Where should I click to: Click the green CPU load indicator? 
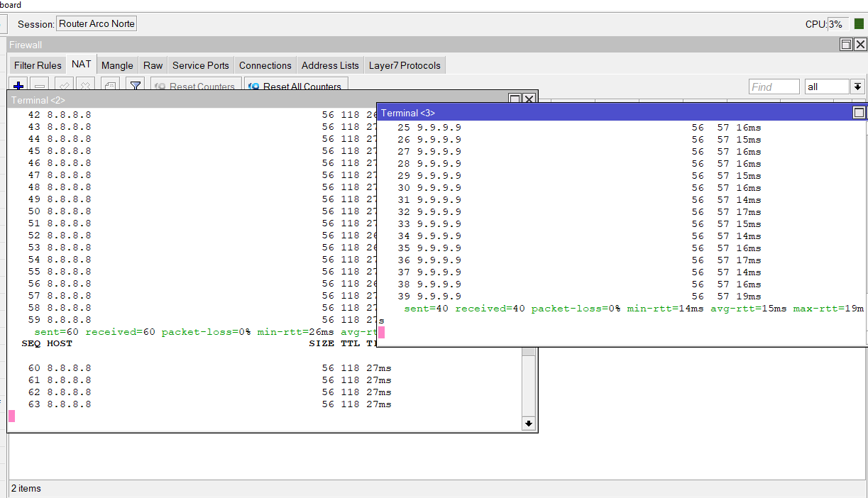click(859, 24)
